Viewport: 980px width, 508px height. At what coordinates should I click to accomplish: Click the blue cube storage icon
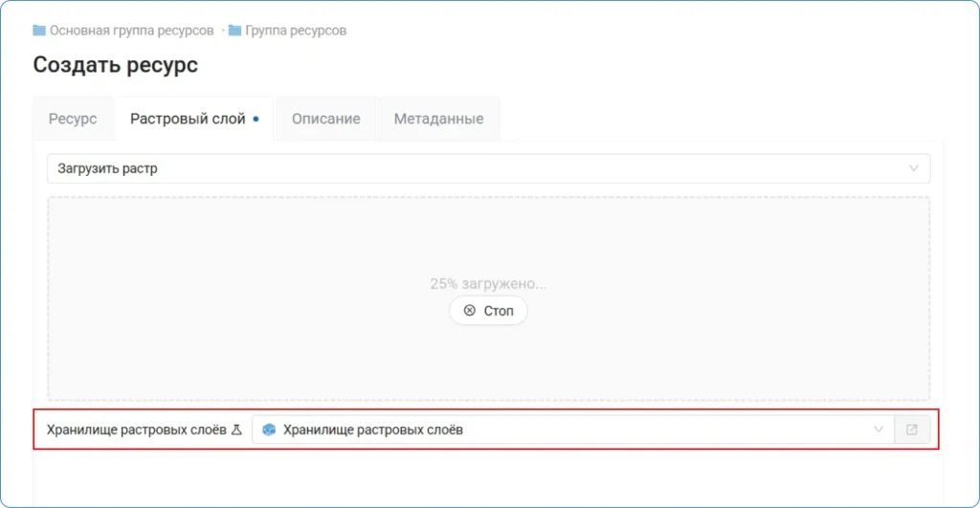[x=269, y=430]
